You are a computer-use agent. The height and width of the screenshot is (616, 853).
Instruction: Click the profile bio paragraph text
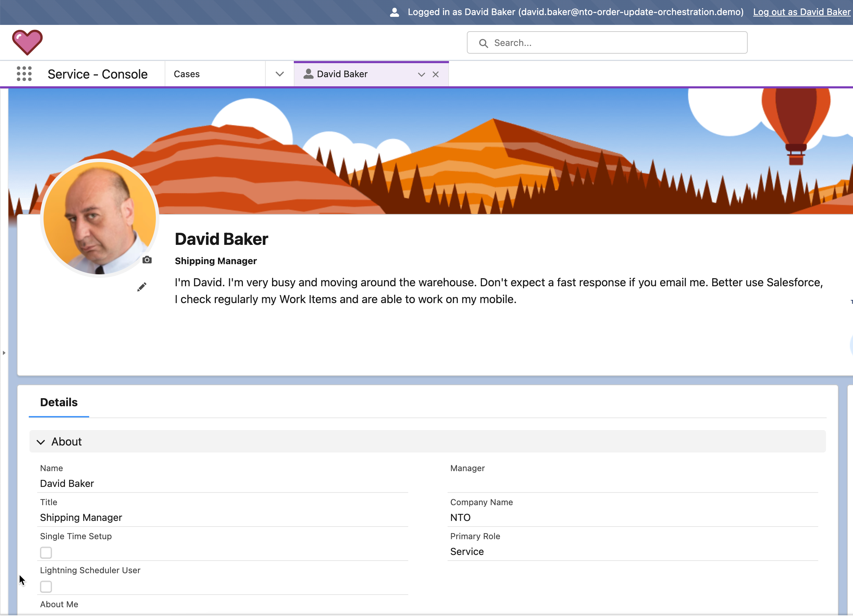point(499,290)
